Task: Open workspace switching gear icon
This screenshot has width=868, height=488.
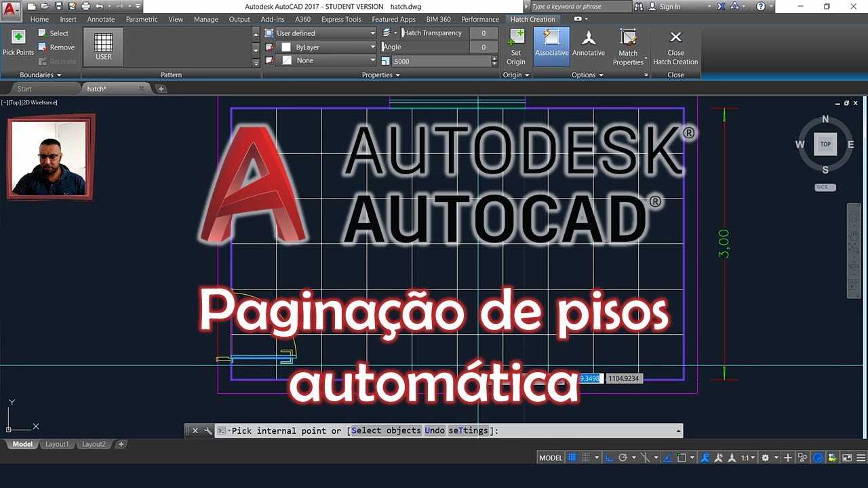Action: point(765,458)
